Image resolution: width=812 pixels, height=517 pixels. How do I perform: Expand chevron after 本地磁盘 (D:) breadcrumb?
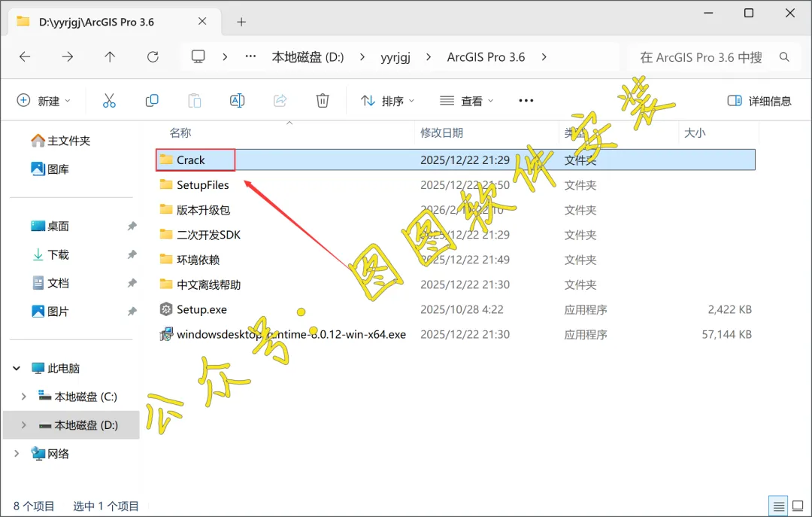[362, 57]
